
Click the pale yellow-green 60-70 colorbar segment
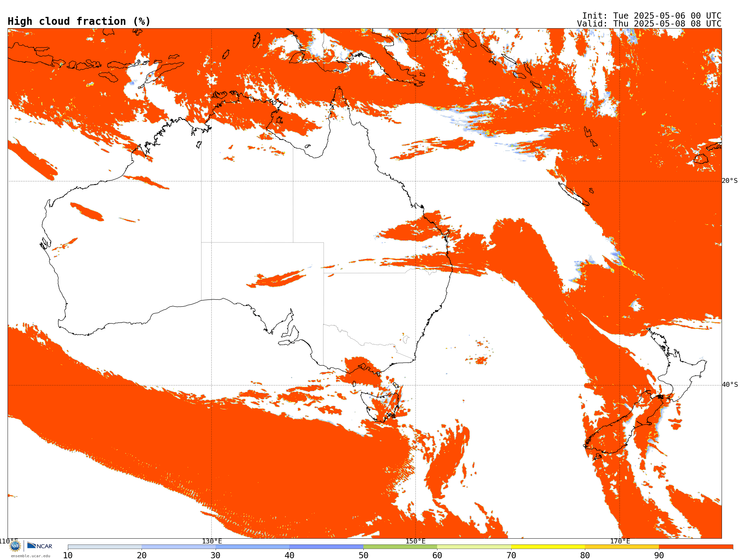(474, 547)
